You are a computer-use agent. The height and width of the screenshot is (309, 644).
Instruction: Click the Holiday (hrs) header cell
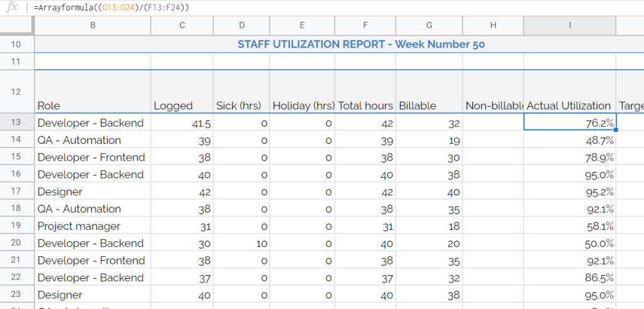303,92
